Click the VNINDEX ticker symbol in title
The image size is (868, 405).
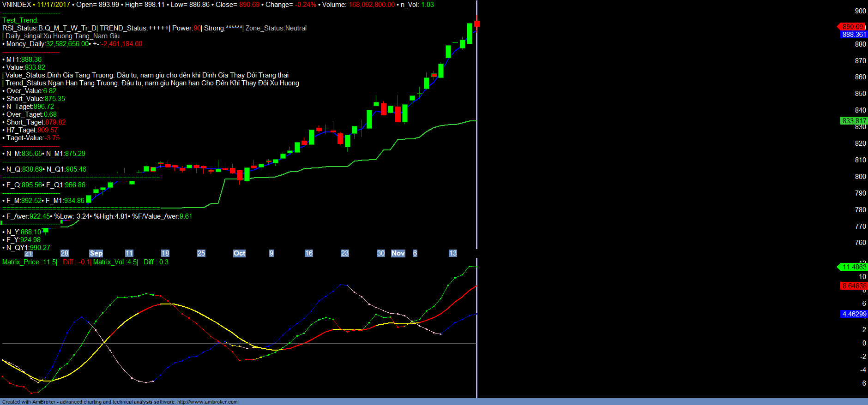pyautogui.click(x=17, y=5)
